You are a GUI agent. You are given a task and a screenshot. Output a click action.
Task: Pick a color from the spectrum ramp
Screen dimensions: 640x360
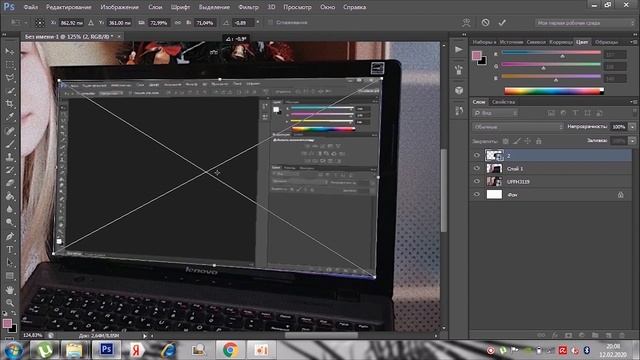point(554,91)
